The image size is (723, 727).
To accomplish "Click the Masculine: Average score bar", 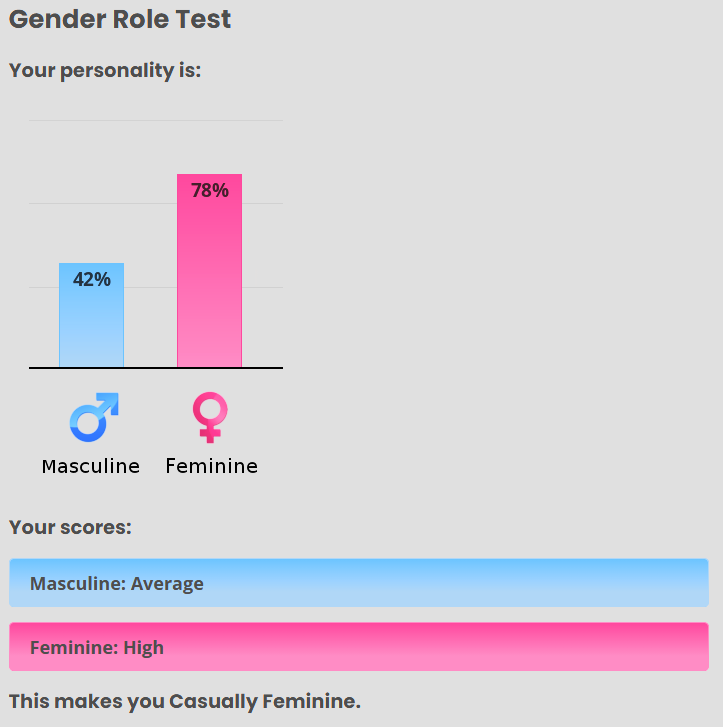I will 359,583.
